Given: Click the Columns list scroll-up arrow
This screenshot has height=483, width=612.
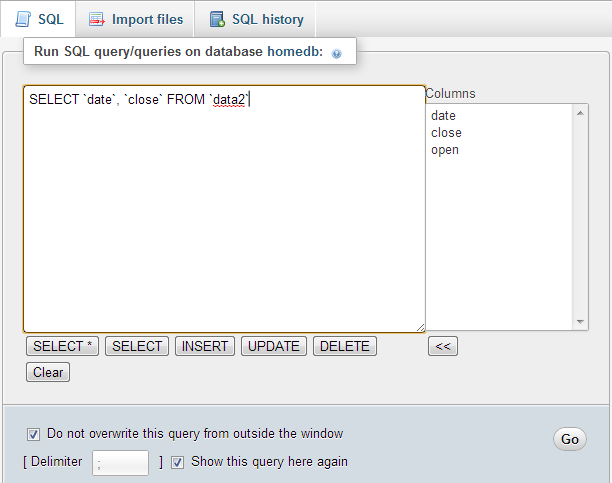Looking at the screenshot, I should click(580, 113).
